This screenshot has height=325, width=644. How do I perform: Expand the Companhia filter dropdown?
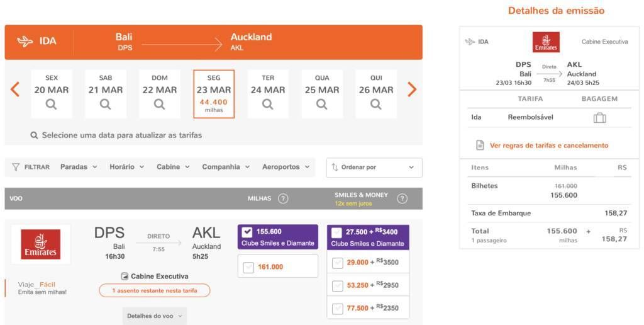[x=226, y=167]
